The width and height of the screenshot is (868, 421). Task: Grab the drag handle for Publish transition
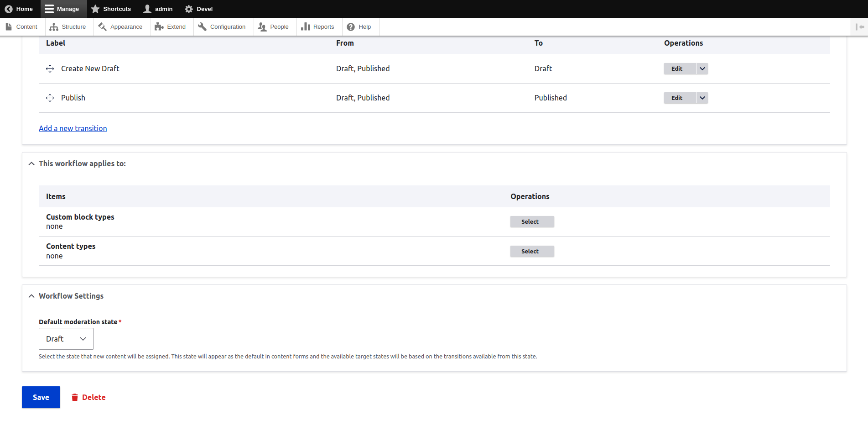tap(50, 98)
